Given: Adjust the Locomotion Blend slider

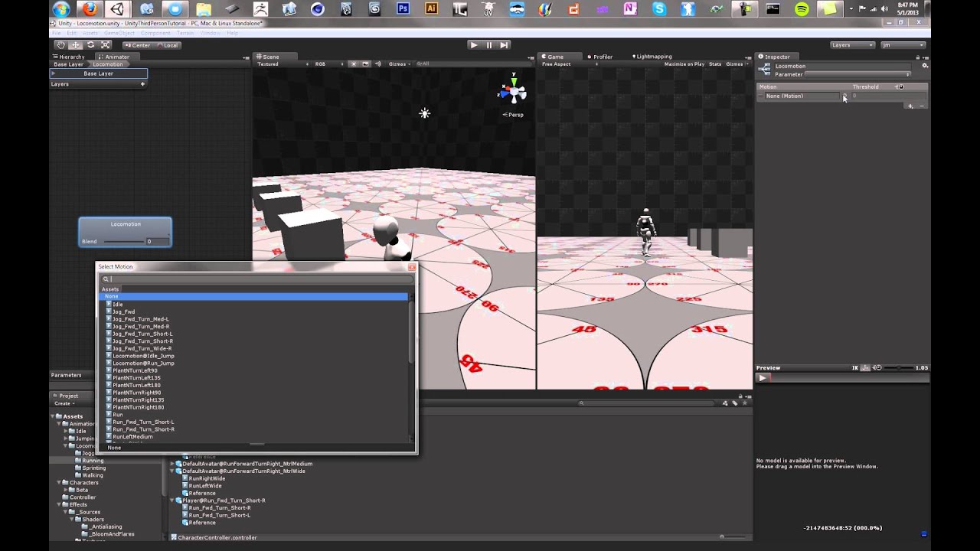Looking at the screenshot, I should 124,242.
